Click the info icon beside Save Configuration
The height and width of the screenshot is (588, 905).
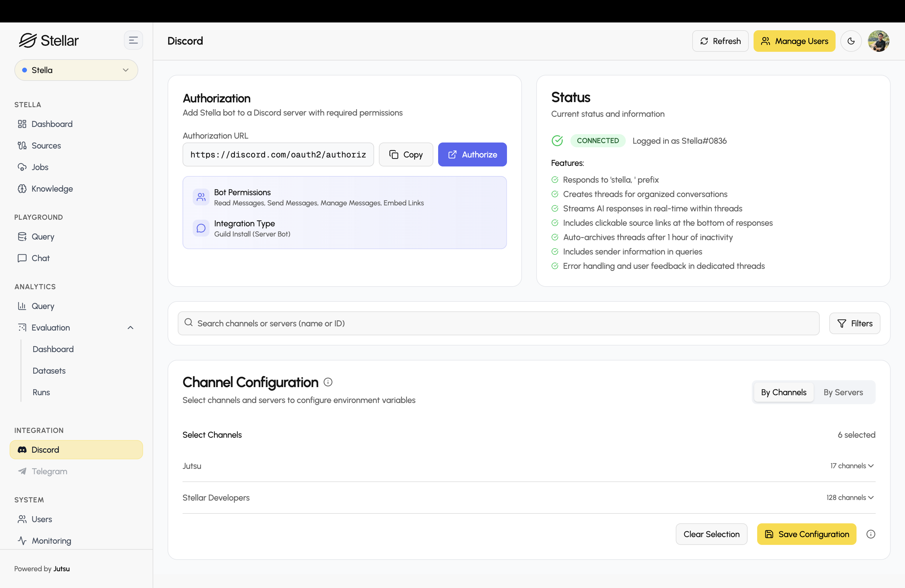coord(870,534)
